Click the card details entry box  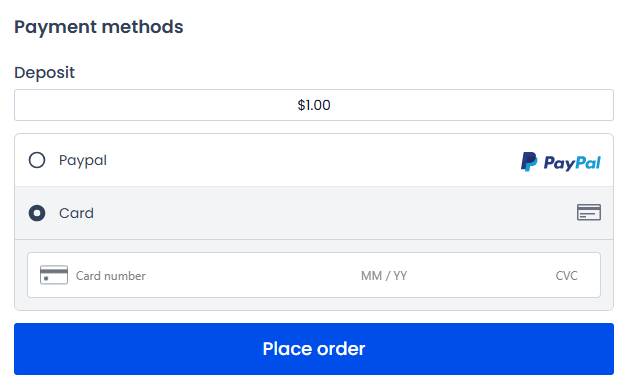[314, 275]
